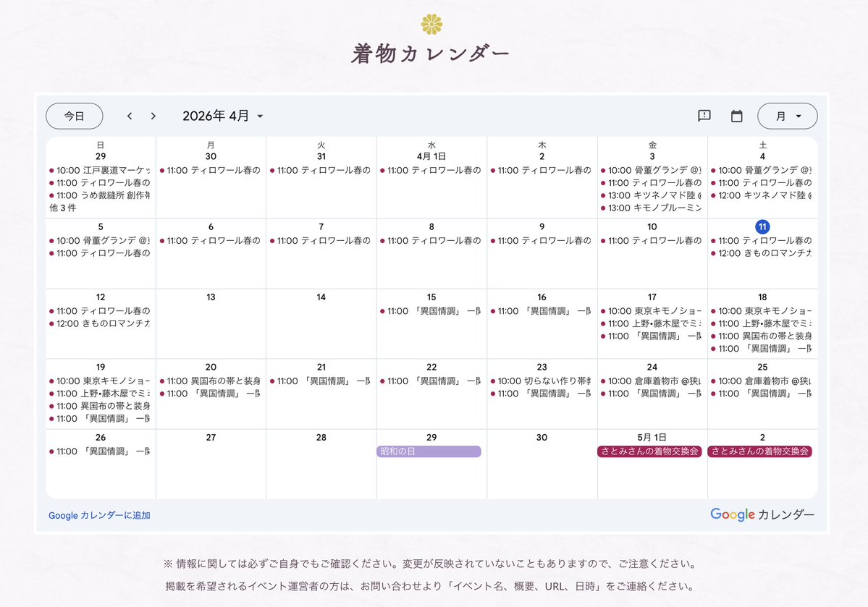Open 11:00 「異国情調」 event on 21st
868x607 pixels.
(321, 381)
